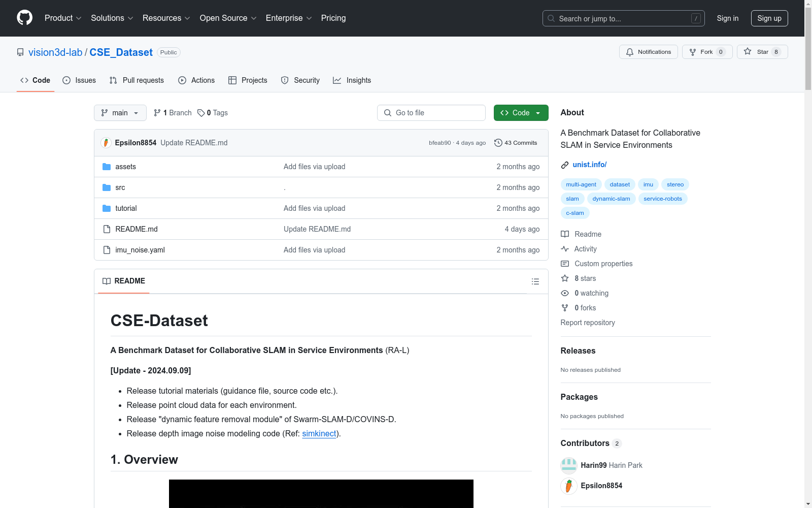Click the fork icon beside 0 forks
Image resolution: width=812 pixels, height=508 pixels.
(x=565, y=308)
